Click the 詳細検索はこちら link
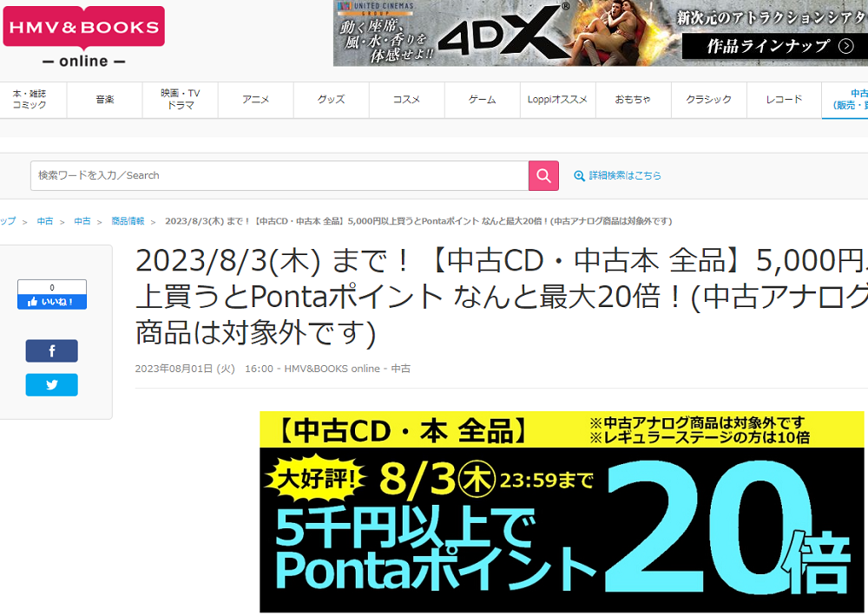The height and width of the screenshot is (615, 868). [x=625, y=176]
